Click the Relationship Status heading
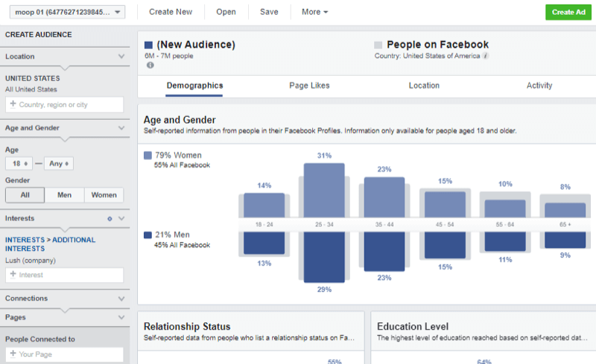The image size is (596, 364). click(x=187, y=327)
